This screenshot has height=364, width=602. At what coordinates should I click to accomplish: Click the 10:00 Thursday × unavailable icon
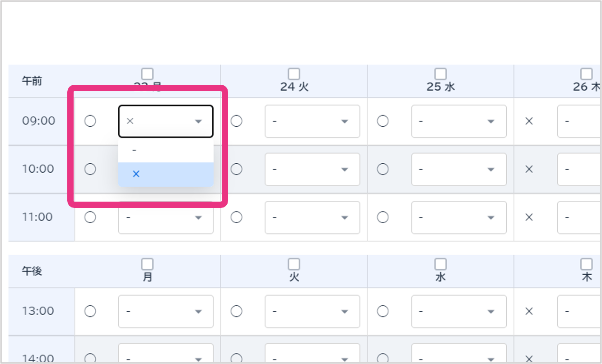(529, 169)
